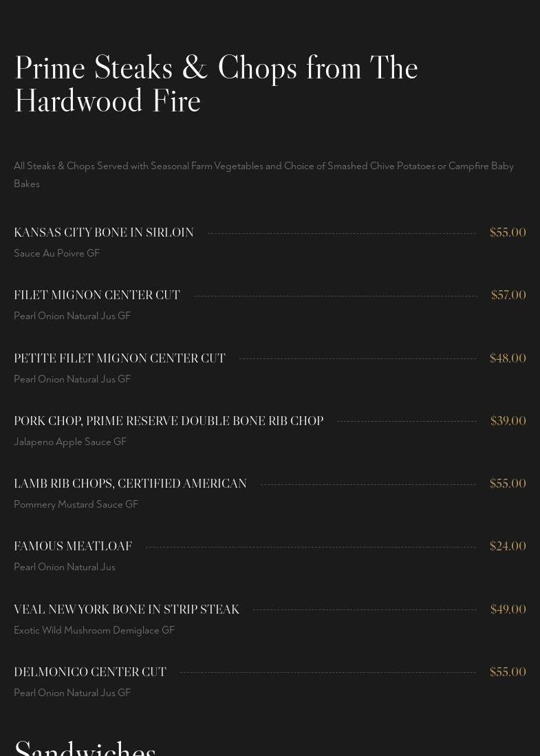Screen dimensions: 540x756
Task: Click the Sauce Au Poivre GF description
Action: click(x=57, y=254)
